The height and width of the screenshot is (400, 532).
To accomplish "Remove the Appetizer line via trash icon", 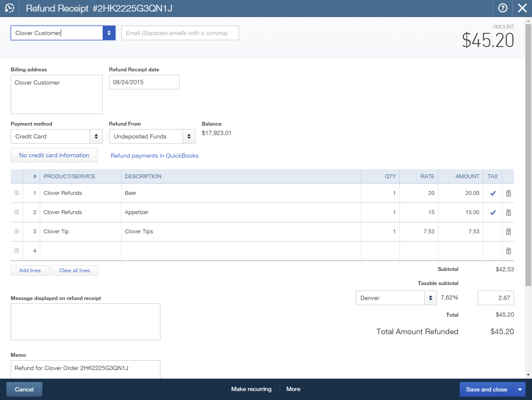I will (508, 212).
